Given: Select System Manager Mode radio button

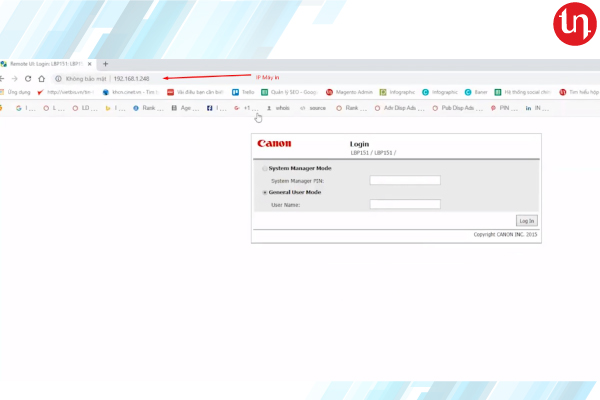Looking at the screenshot, I should (x=264, y=168).
